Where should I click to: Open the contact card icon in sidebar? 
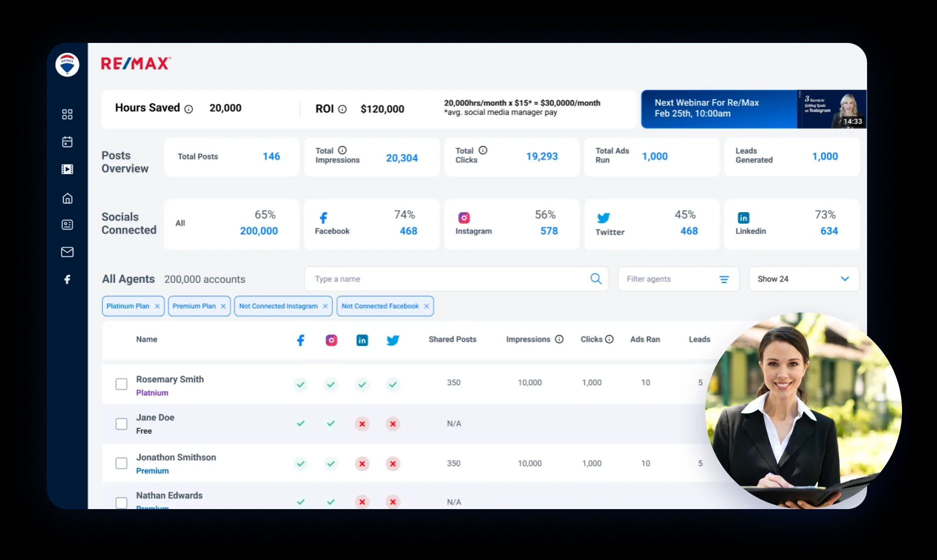67,225
